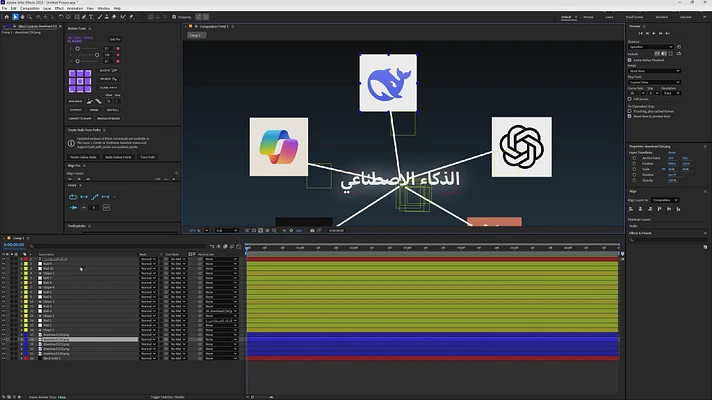Switch to the Default workspace
Screen dimensions: 712x400
[566, 17]
